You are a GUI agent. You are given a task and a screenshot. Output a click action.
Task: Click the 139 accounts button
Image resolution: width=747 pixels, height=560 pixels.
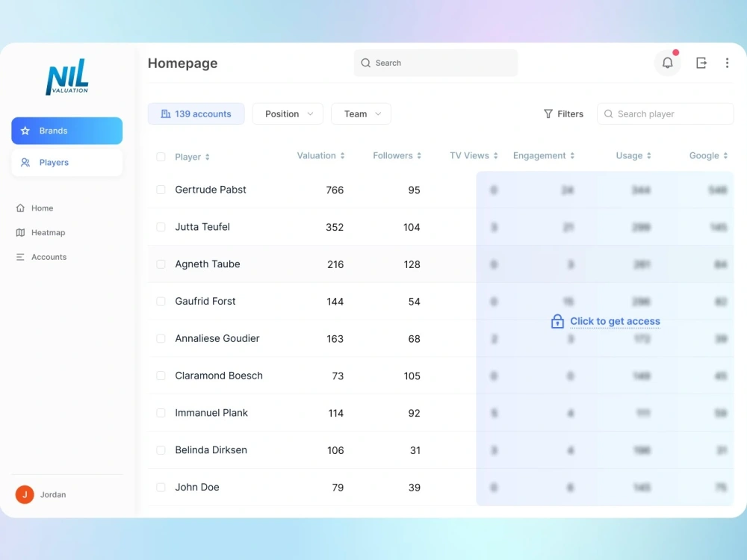(x=196, y=113)
